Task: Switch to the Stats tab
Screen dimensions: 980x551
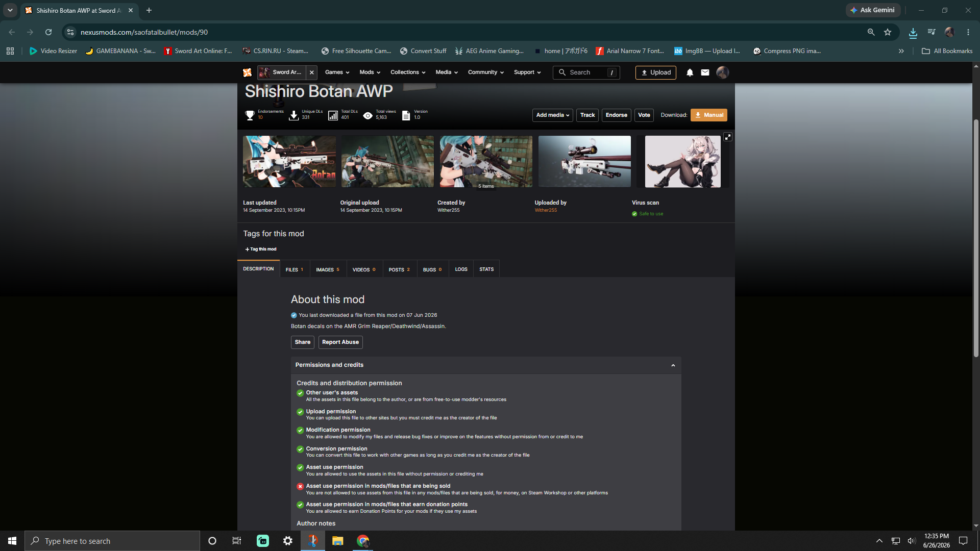Action: (486, 269)
